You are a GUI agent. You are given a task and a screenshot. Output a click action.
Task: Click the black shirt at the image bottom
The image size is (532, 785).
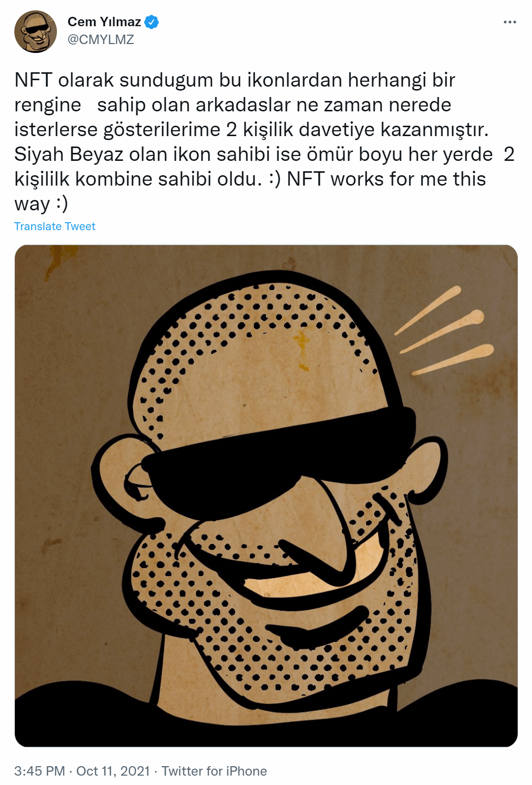coord(266,723)
